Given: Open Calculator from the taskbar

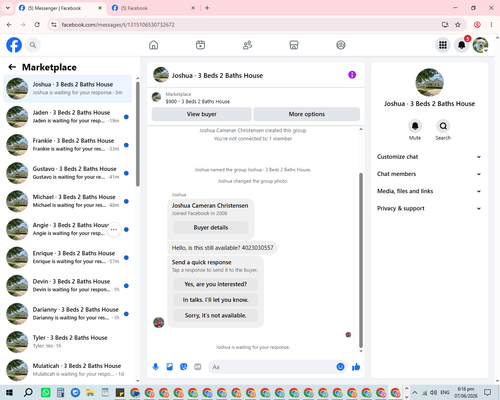Looking at the screenshot, I should pos(60,392).
